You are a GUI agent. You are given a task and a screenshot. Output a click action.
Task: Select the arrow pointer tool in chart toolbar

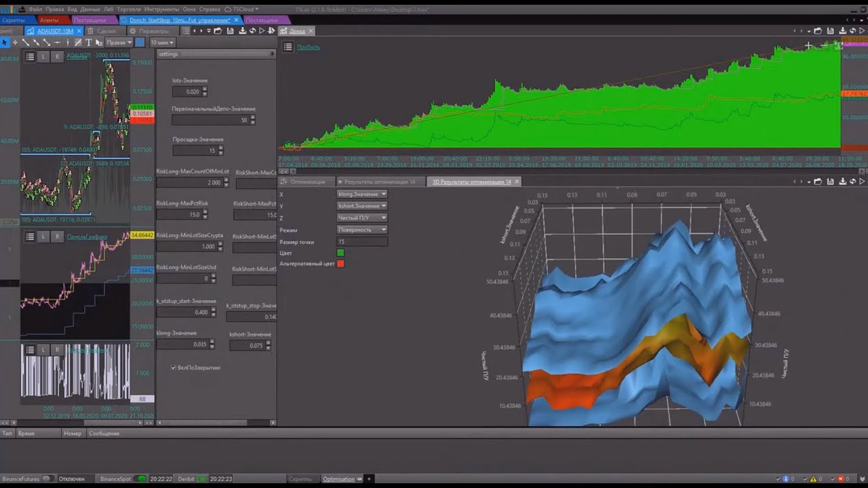(5, 43)
